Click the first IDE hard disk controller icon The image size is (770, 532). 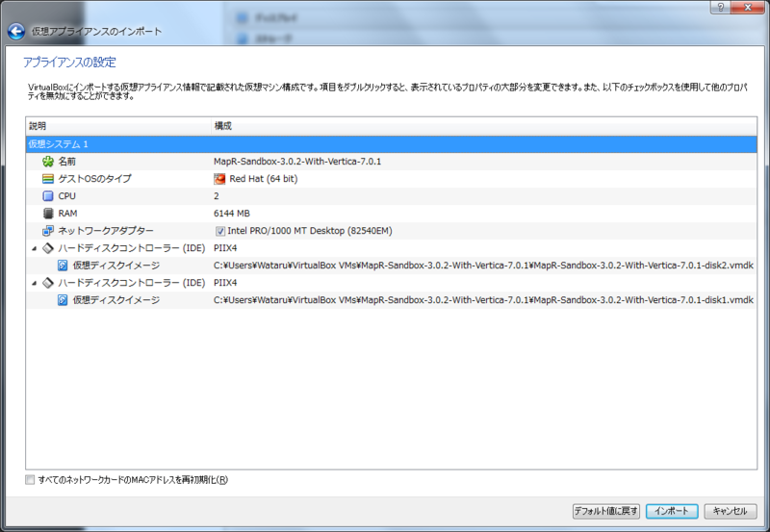click(47, 248)
